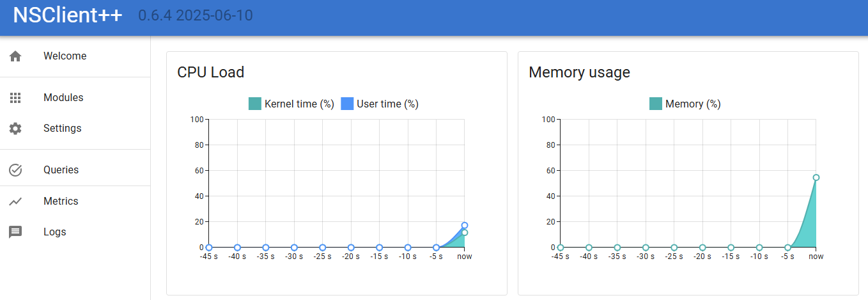Image resolution: width=868 pixels, height=300 pixels.
Task: Select the latest User time data point
Action: (465, 225)
